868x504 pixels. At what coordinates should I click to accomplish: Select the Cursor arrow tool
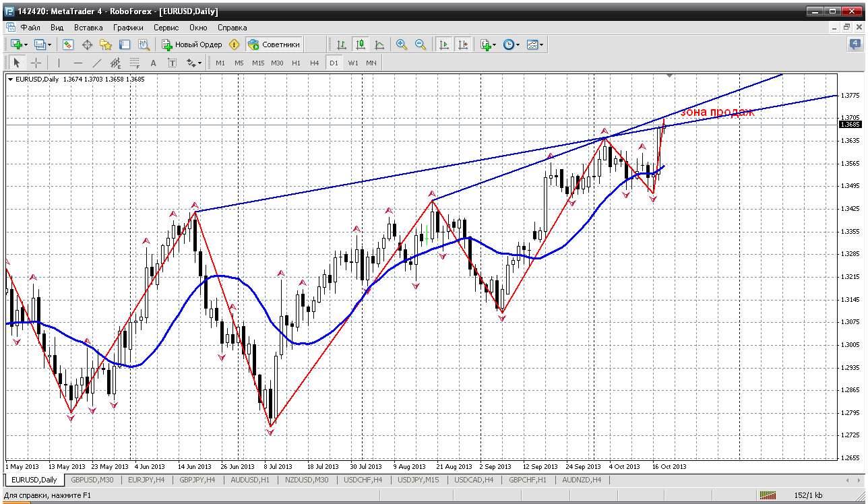tap(17, 63)
